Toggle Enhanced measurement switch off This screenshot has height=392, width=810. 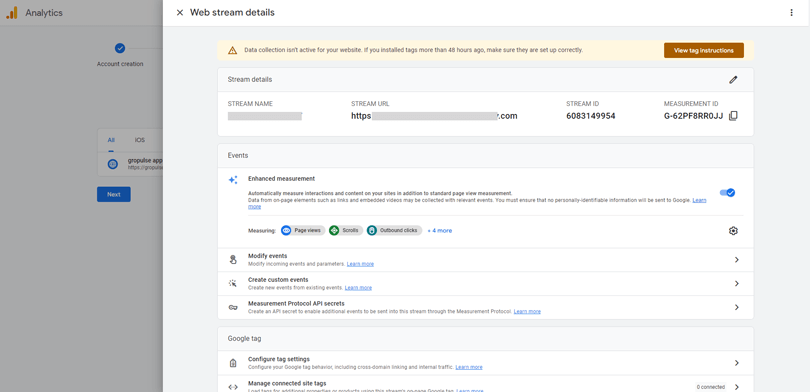pyautogui.click(x=727, y=193)
